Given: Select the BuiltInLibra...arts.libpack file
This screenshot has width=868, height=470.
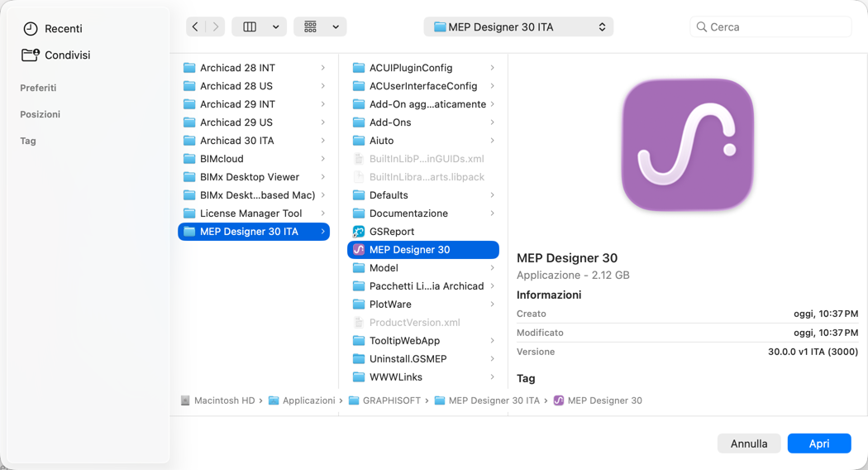Looking at the screenshot, I should click(423, 177).
